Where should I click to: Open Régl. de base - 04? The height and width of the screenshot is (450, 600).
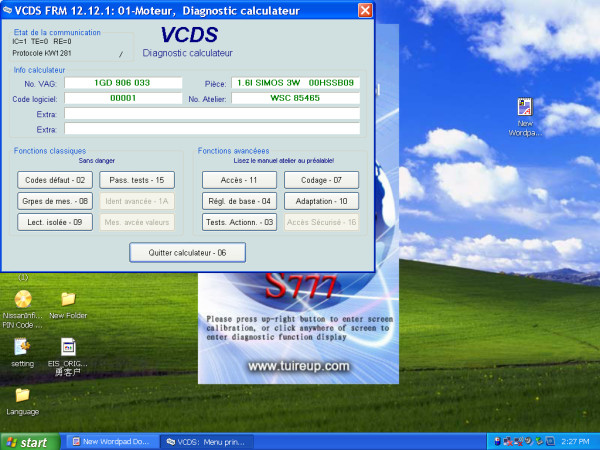239,201
